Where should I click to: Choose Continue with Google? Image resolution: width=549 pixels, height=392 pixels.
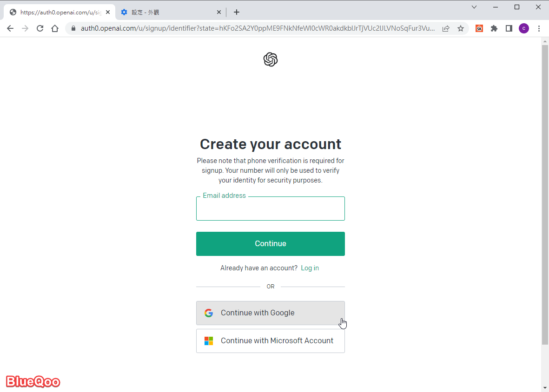click(x=270, y=313)
